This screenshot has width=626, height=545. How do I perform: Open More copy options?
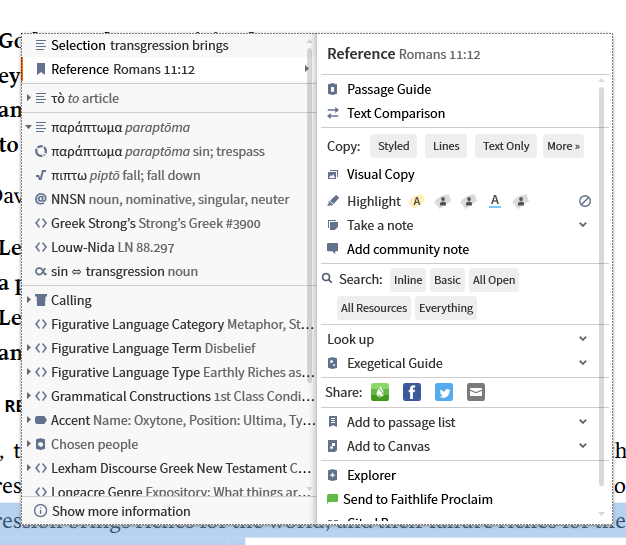click(563, 146)
